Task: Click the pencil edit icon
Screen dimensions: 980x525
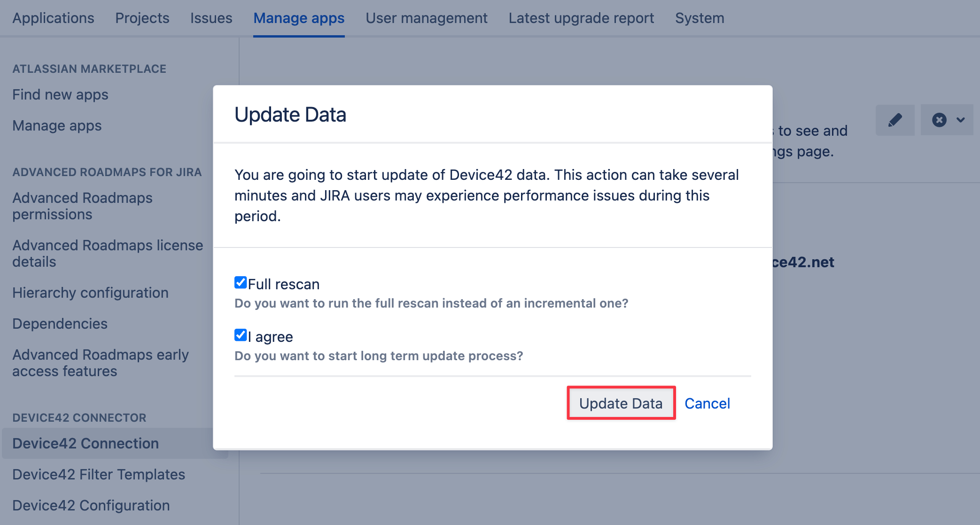Action: click(895, 120)
